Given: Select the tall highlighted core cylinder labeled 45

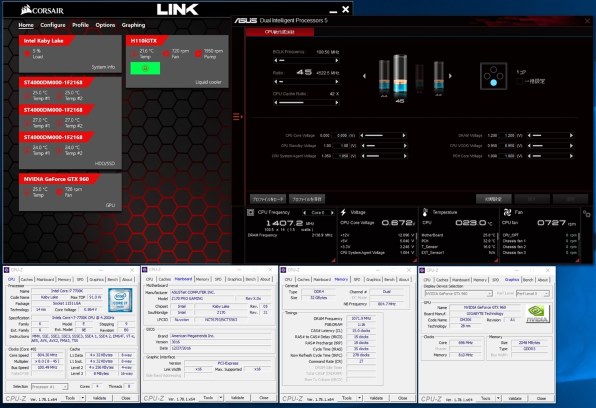Looking at the screenshot, I should click(400, 74).
